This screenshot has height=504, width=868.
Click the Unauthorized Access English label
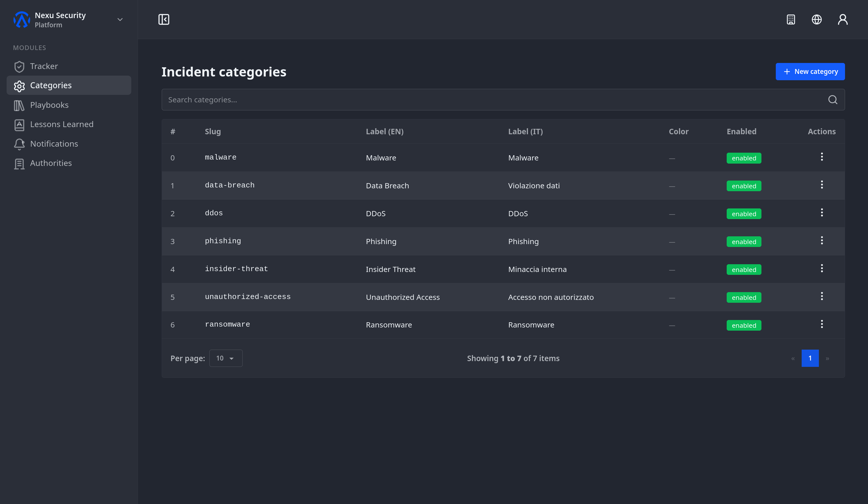[x=403, y=298]
